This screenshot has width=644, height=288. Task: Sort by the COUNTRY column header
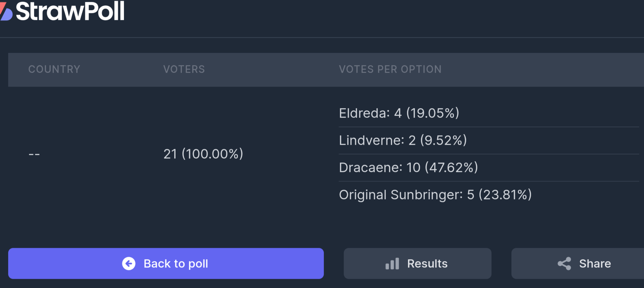(x=54, y=69)
